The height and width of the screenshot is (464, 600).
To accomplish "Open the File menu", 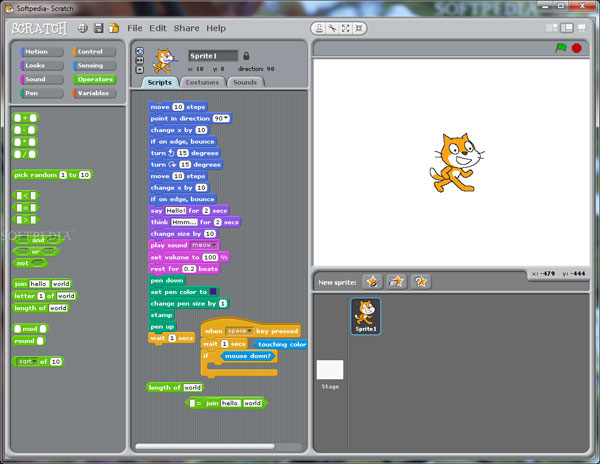I will tap(135, 28).
